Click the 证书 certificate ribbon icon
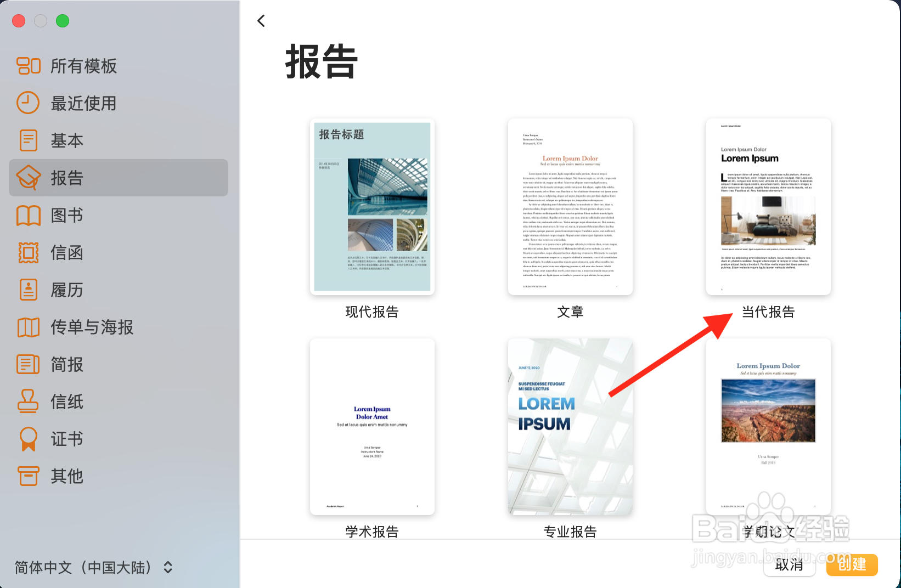The height and width of the screenshot is (588, 901). click(x=28, y=439)
